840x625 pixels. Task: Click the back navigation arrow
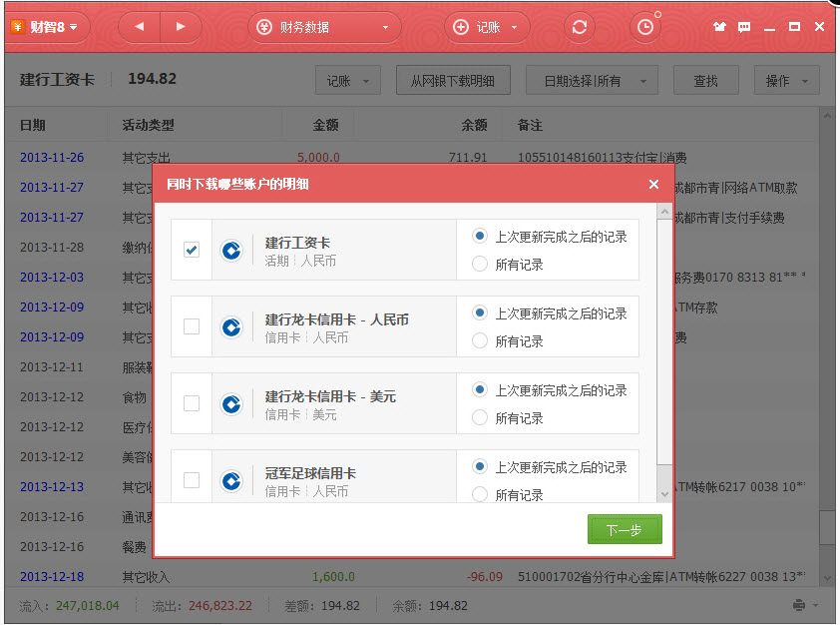tap(139, 27)
